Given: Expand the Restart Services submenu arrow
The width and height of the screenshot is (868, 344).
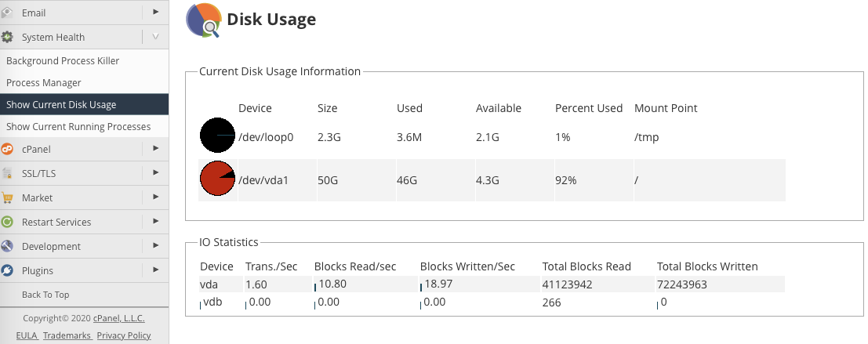Looking at the screenshot, I should (x=155, y=222).
